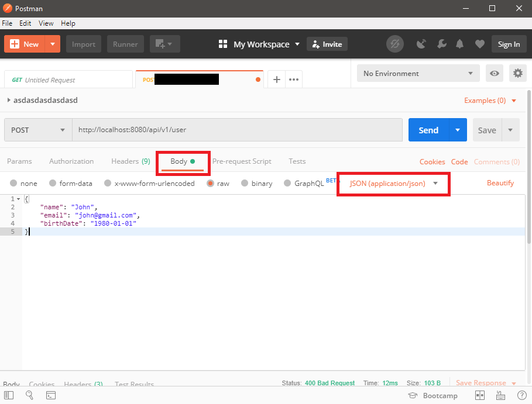Open the console from the status bar
Screen dimensions: 532x404
[51, 395]
